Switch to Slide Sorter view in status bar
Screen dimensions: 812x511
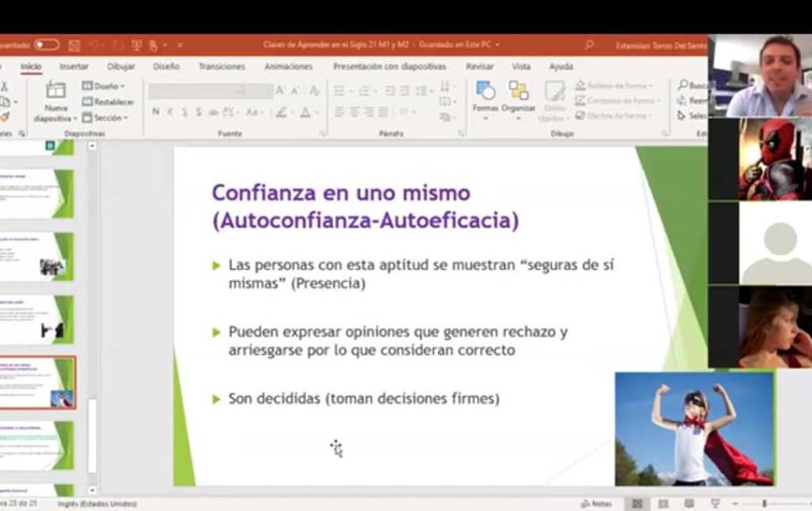(663, 503)
